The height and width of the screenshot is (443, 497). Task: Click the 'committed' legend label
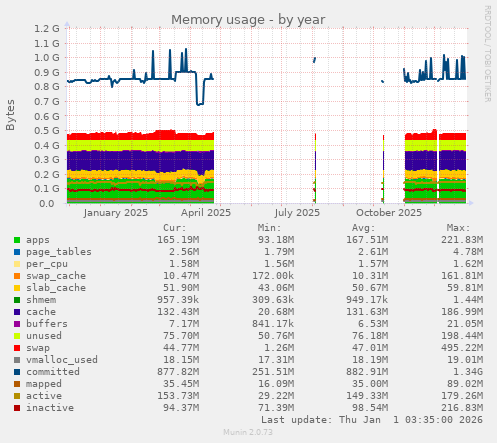[53, 372]
